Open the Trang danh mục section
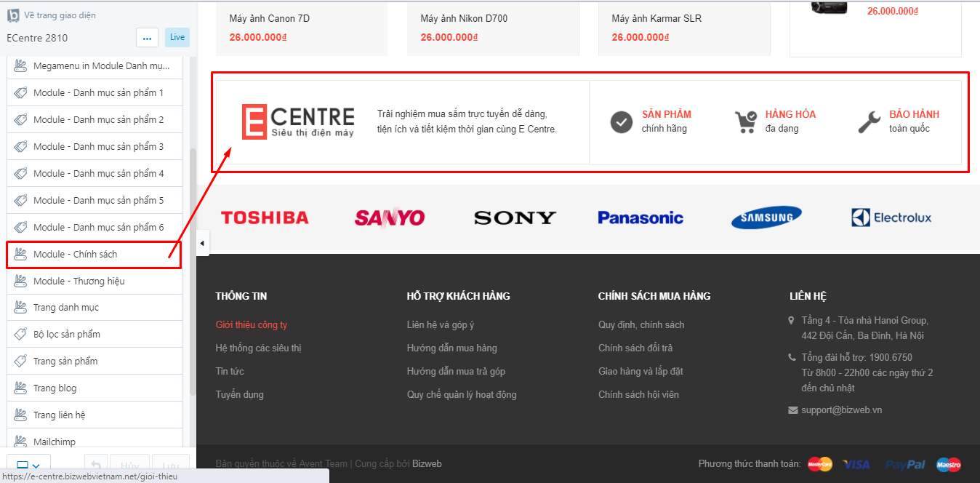The height and width of the screenshot is (483, 980). click(x=95, y=308)
